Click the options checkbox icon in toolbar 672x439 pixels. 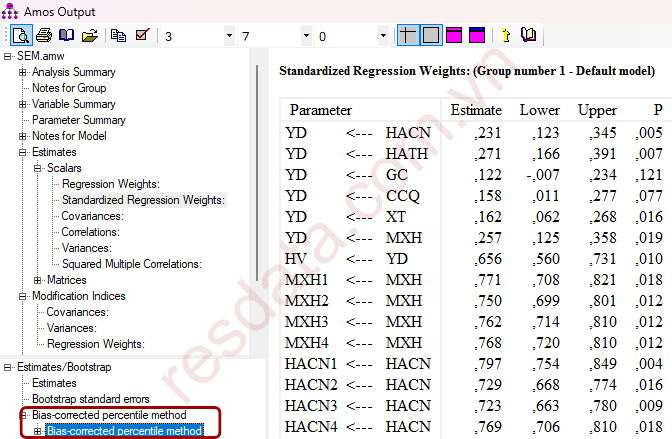coord(142,36)
